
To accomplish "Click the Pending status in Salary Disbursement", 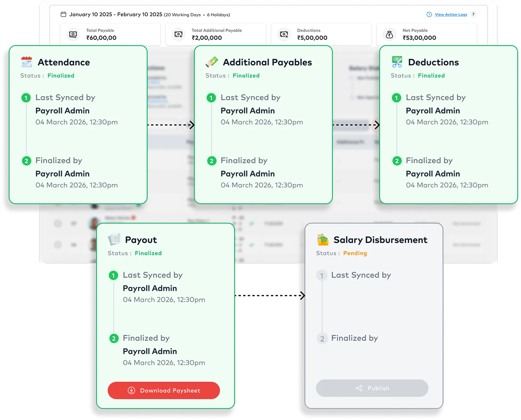I will (x=355, y=253).
